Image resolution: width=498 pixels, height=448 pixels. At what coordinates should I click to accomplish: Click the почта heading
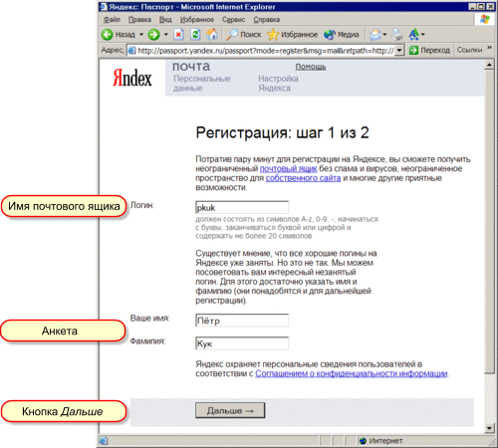(x=191, y=67)
